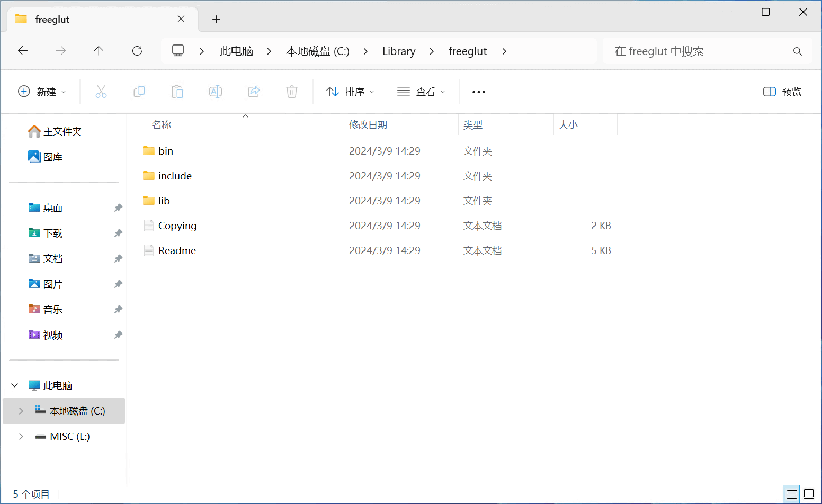Expand the 本地磁盘 (C:) tree node
Image resolution: width=822 pixels, height=504 pixels.
(21, 411)
